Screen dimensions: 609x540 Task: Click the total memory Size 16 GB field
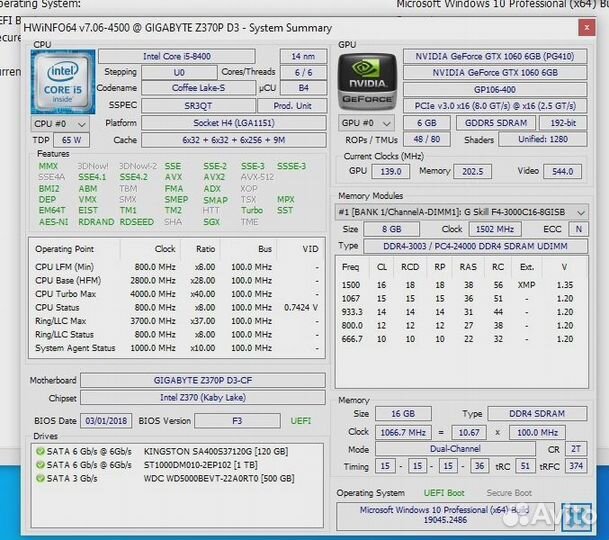pyautogui.click(x=403, y=414)
